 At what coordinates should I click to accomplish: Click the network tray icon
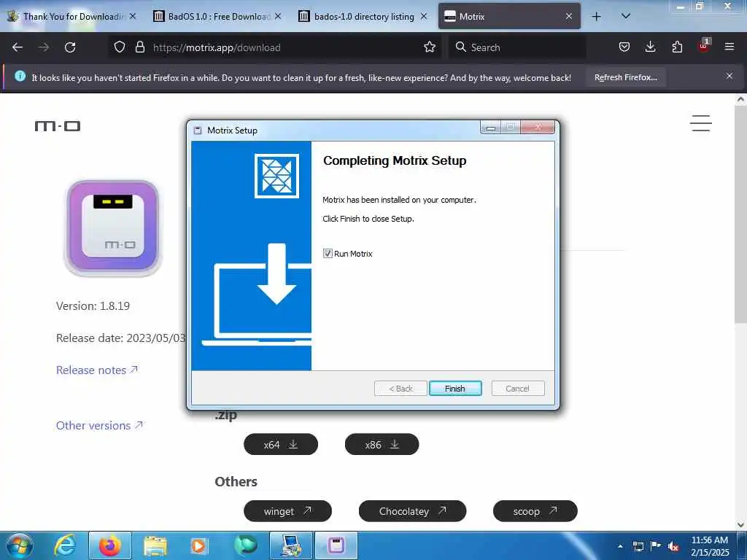coord(638,546)
